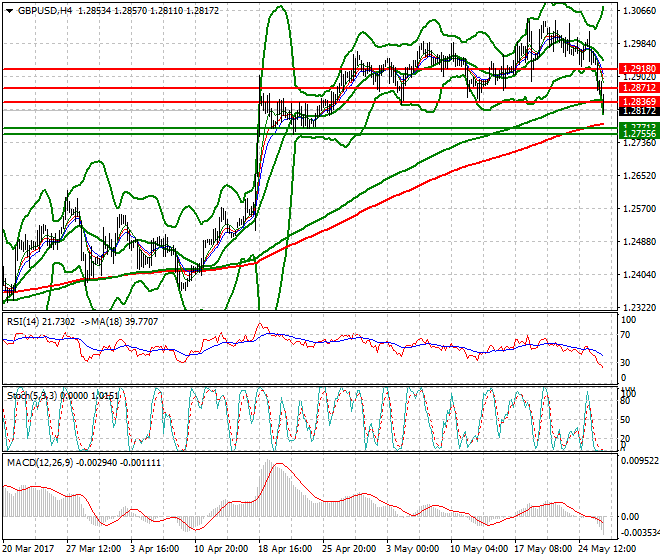The height and width of the screenshot is (560, 660).
Task: Click the 1.30660 price scale value
Action: (639, 11)
